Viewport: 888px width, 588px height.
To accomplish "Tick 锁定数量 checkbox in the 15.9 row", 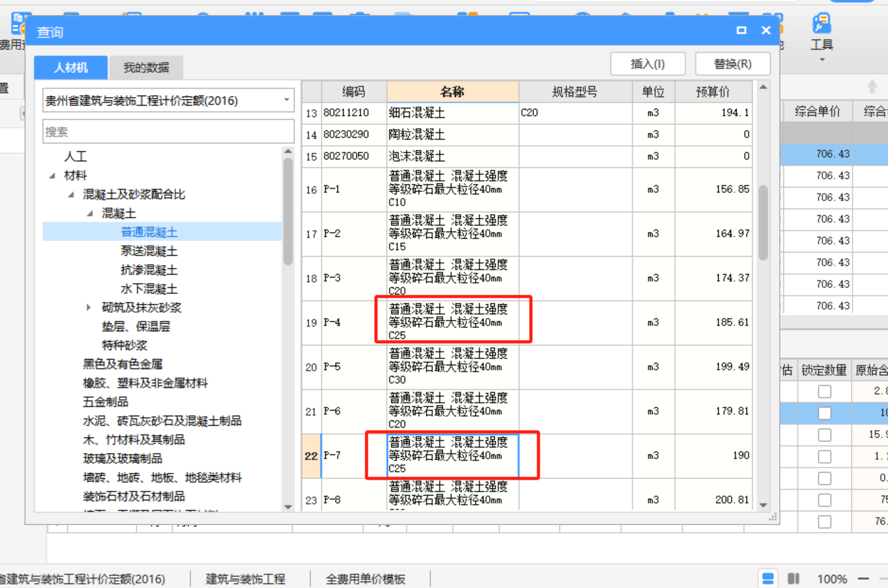I will [x=824, y=435].
